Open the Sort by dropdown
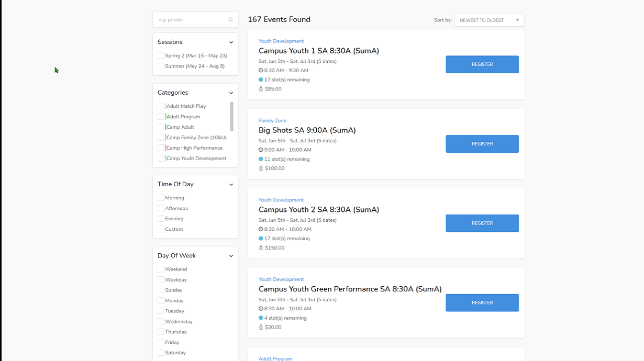The width and height of the screenshot is (644, 361). [x=488, y=20]
